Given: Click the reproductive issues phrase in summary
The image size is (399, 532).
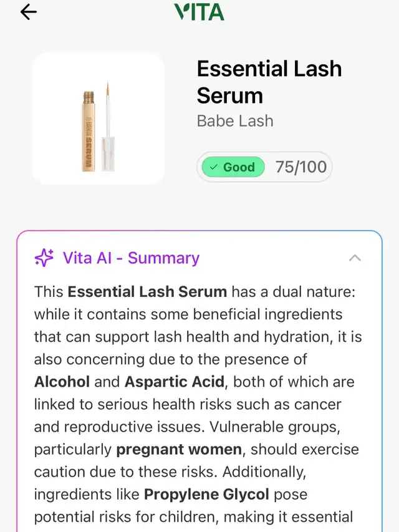Looking at the screenshot, I should [130, 427].
